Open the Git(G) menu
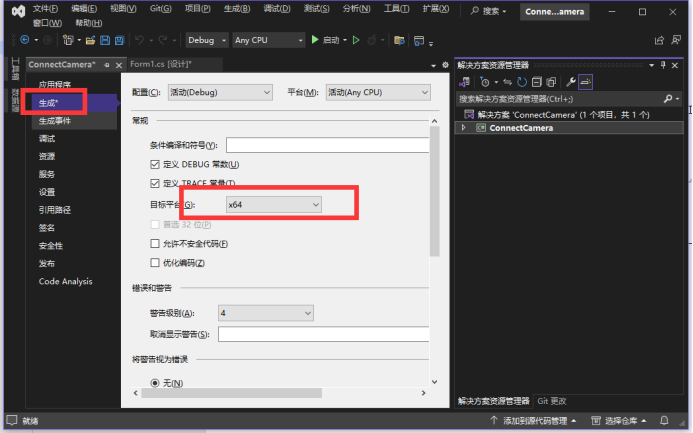Viewport: 693px width, 433px height. click(160, 9)
